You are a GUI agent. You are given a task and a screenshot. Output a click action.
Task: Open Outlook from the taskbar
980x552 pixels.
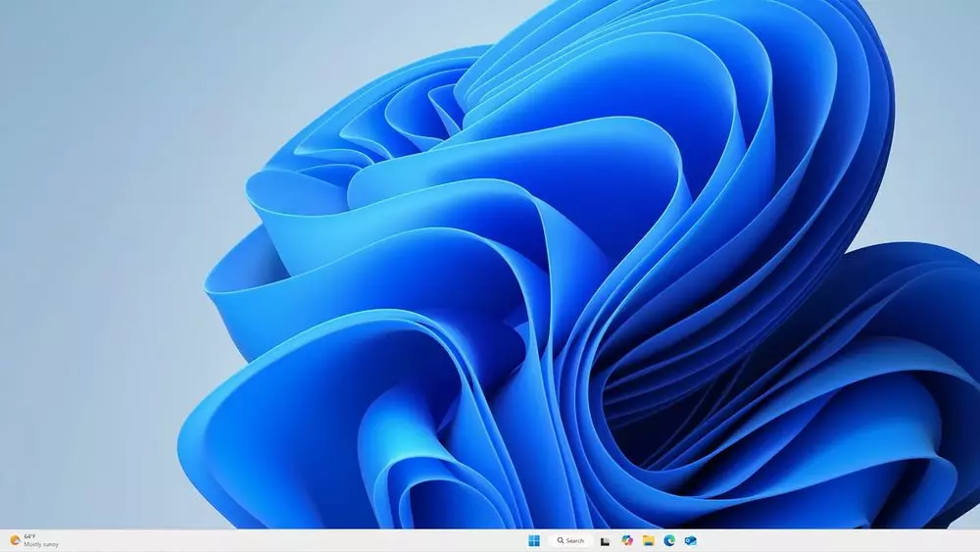tap(691, 541)
